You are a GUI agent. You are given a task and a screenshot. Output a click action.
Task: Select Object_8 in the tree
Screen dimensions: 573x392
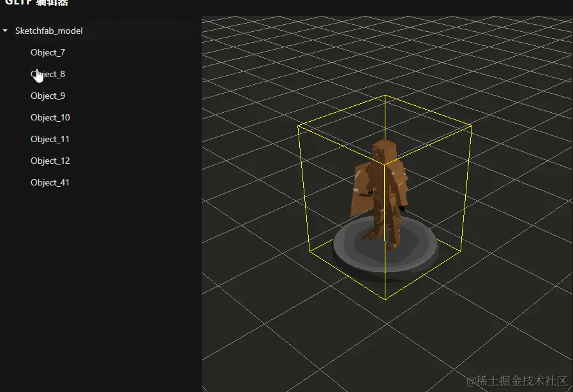pos(48,74)
